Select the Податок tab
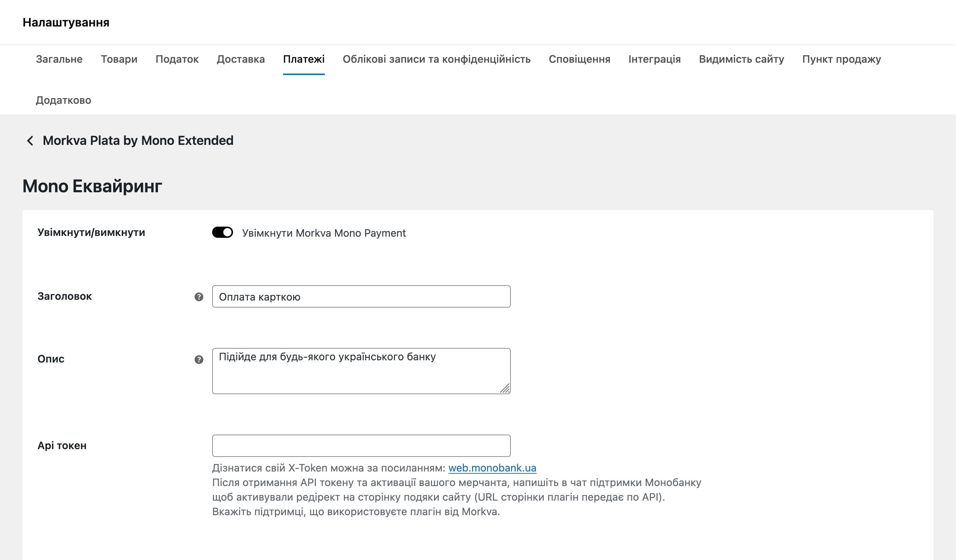The width and height of the screenshot is (956, 560). point(177,59)
